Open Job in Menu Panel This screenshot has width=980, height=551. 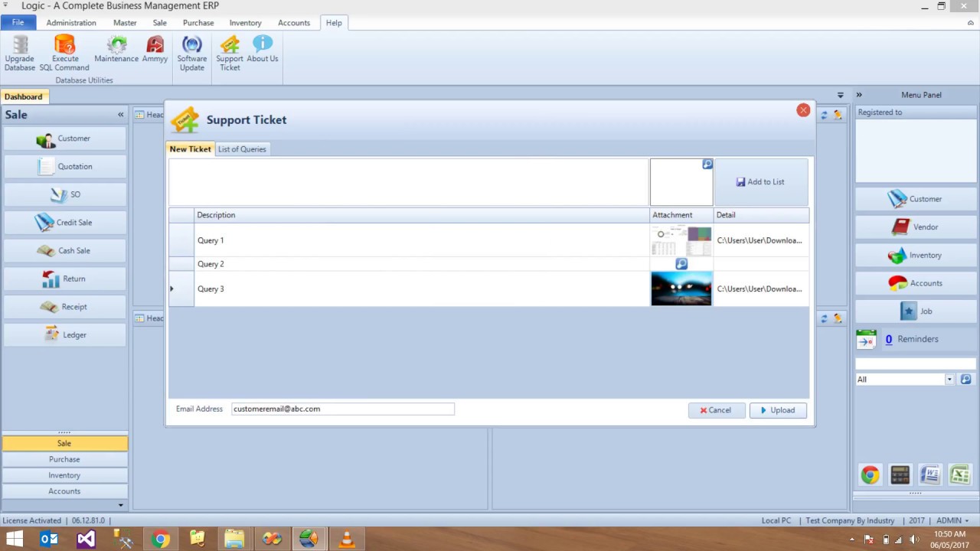(x=916, y=311)
